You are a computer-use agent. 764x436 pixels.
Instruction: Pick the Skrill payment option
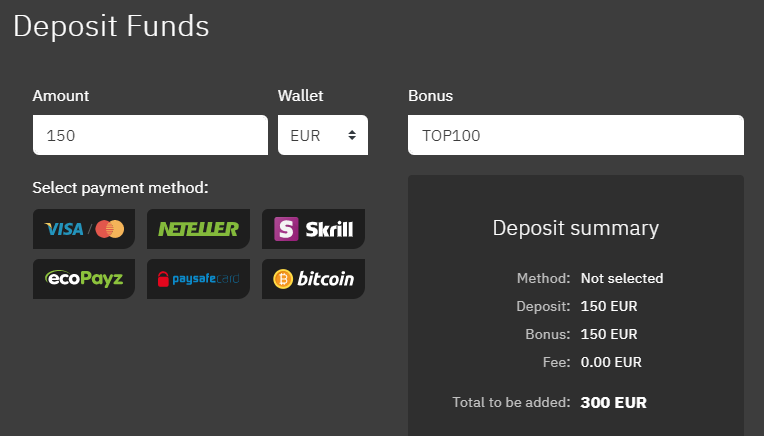coord(313,229)
